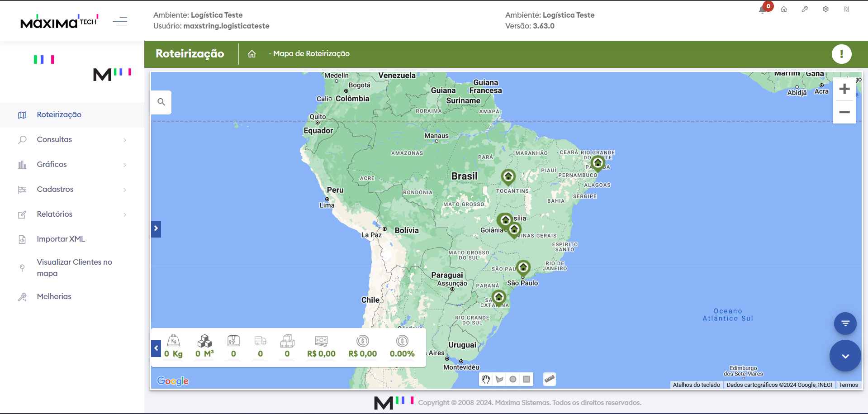Open the settings gear in the header
Viewport: 868px width, 414px height.
point(825,9)
